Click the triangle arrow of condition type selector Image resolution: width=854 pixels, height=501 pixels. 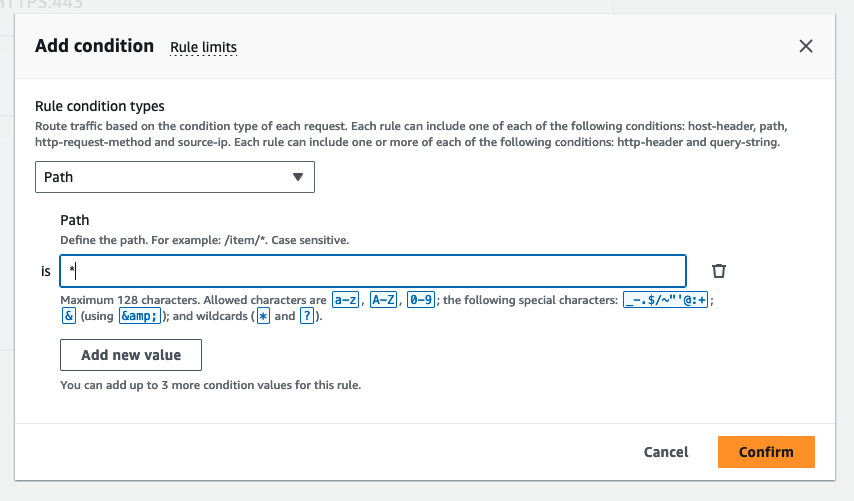pos(297,177)
